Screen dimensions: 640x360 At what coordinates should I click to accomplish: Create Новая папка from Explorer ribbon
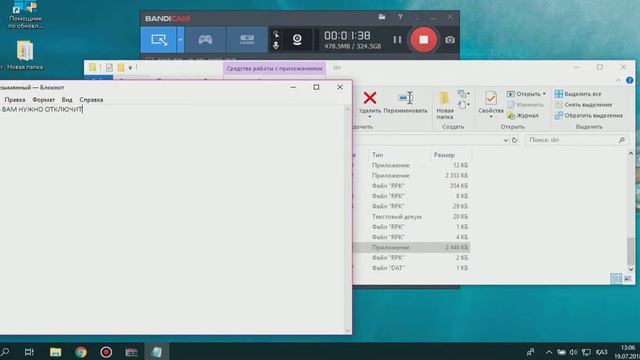(x=445, y=105)
